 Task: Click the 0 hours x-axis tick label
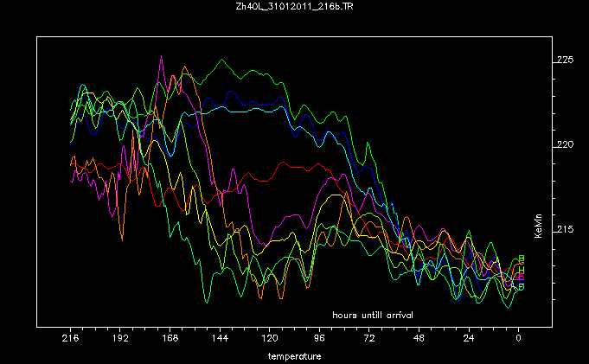tap(518, 338)
